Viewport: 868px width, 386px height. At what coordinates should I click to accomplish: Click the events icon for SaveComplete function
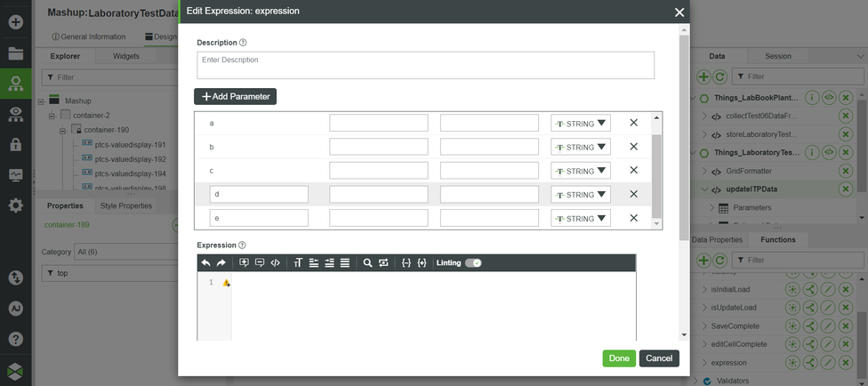coord(792,326)
